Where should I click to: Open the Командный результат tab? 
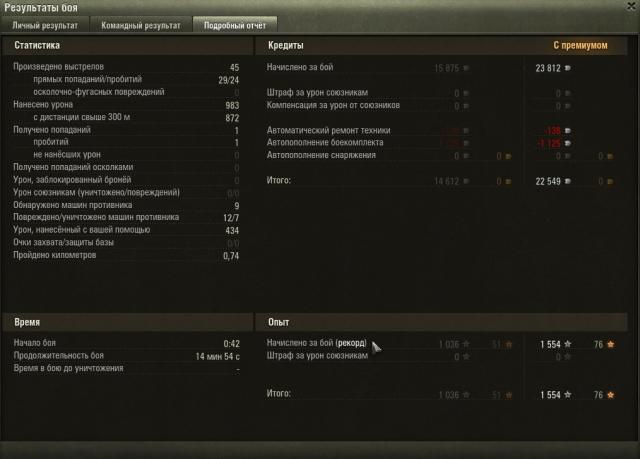point(141,25)
